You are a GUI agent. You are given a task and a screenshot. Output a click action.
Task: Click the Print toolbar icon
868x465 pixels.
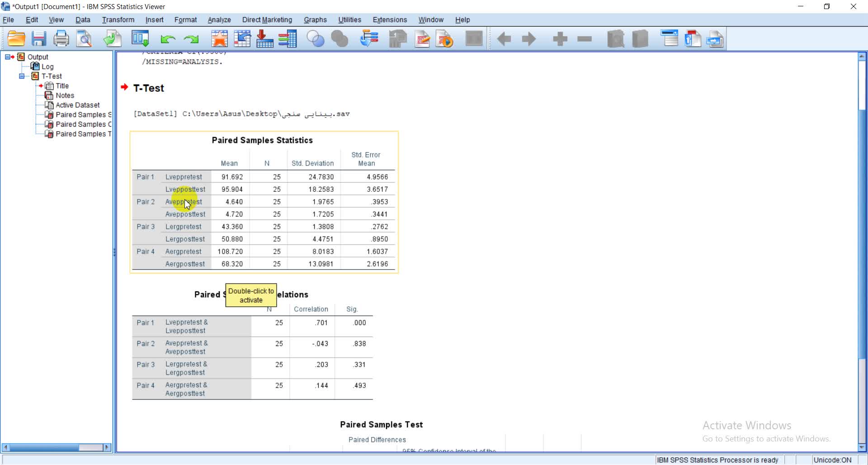(x=61, y=39)
